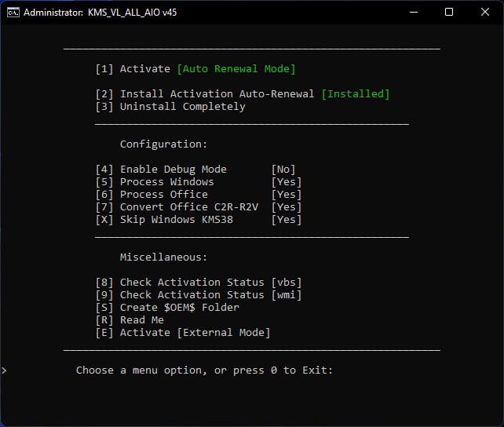Close the KMS_VL_ALL_AIO window
504x427 pixels.
coord(485,13)
